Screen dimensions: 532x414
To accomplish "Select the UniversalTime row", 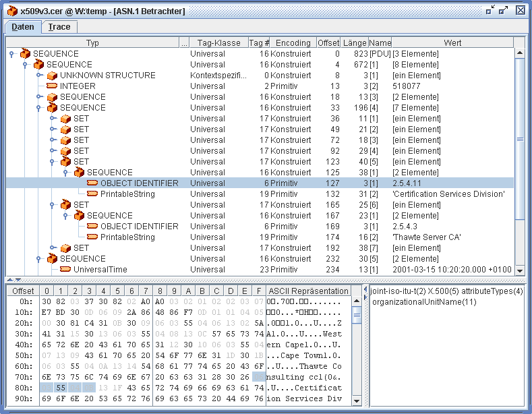I will 260,270.
